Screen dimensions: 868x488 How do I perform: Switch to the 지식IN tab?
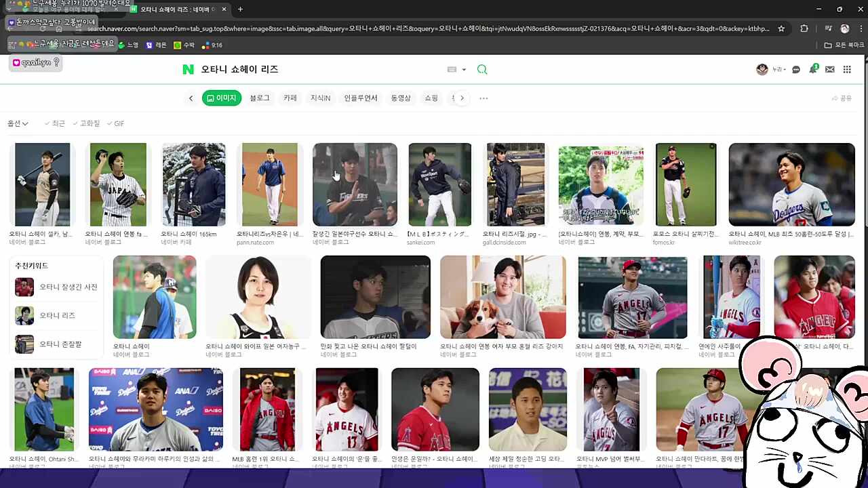point(320,98)
